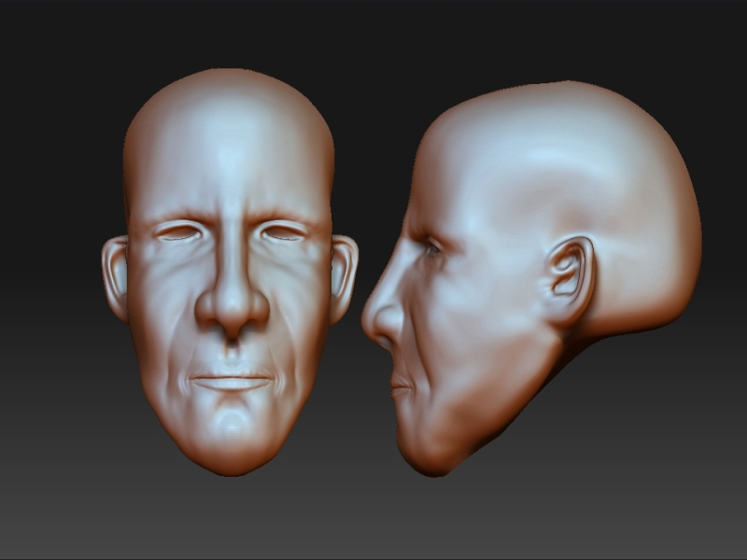Click the side-profile sculpted head model
The image size is (747, 560).
click(531, 278)
